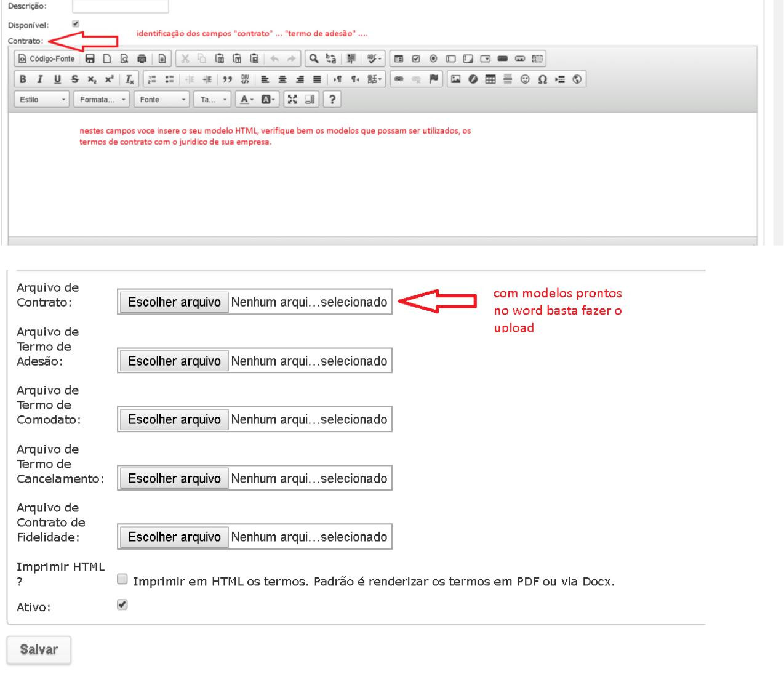The height and width of the screenshot is (682, 784).
Task: Open the text color picker
Action: (246, 100)
